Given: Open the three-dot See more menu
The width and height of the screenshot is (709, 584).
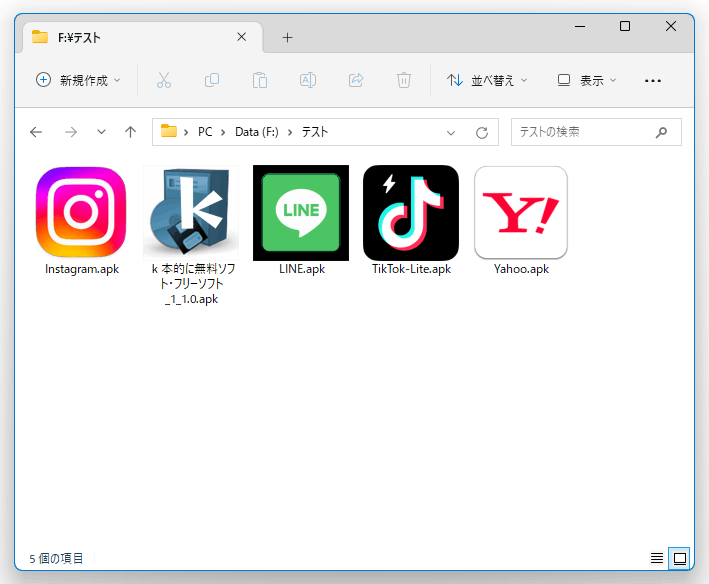Looking at the screenshot, I should [x=652, y=81].
